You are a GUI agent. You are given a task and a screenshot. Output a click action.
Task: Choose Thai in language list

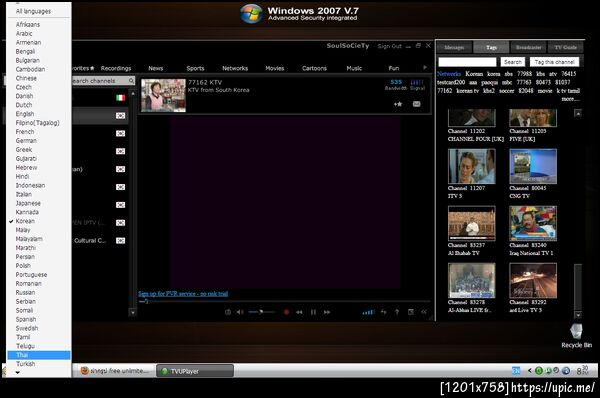pos(39,355)
